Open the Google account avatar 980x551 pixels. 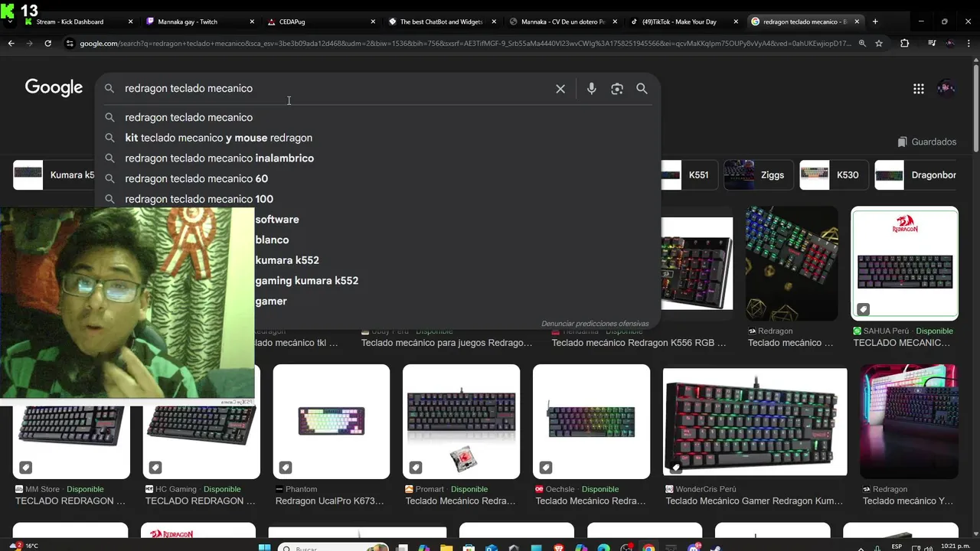click(946, 88)
